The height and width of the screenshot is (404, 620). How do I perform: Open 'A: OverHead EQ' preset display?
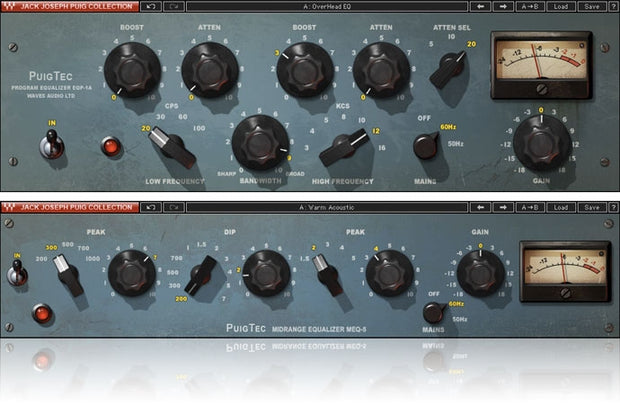[327, 6]
